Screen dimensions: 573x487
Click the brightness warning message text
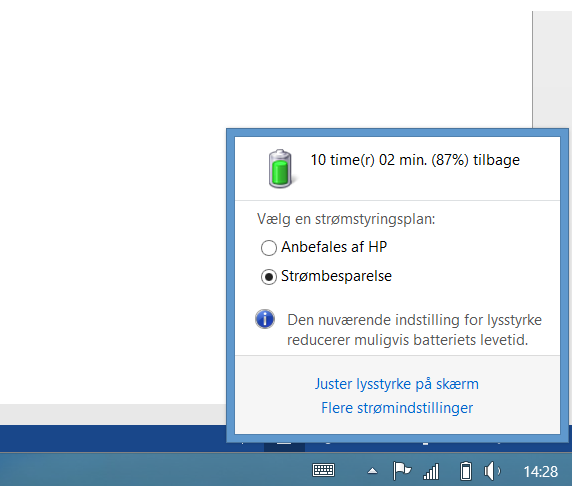[414, 330]
